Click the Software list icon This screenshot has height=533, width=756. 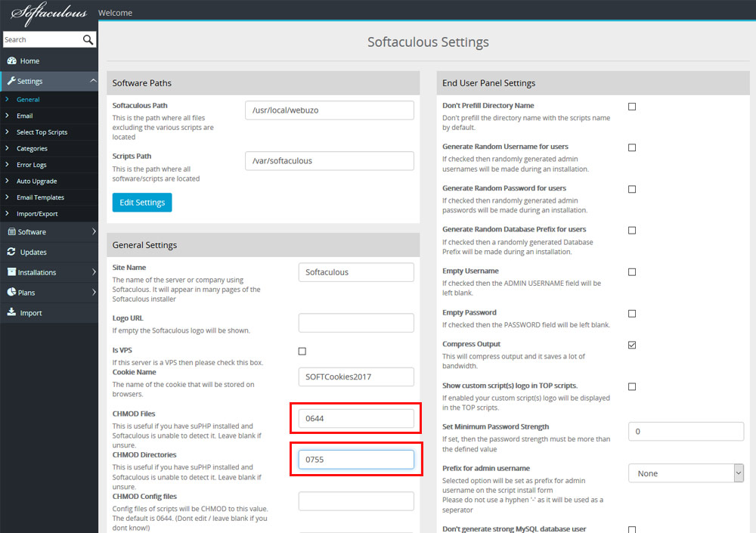11,232
